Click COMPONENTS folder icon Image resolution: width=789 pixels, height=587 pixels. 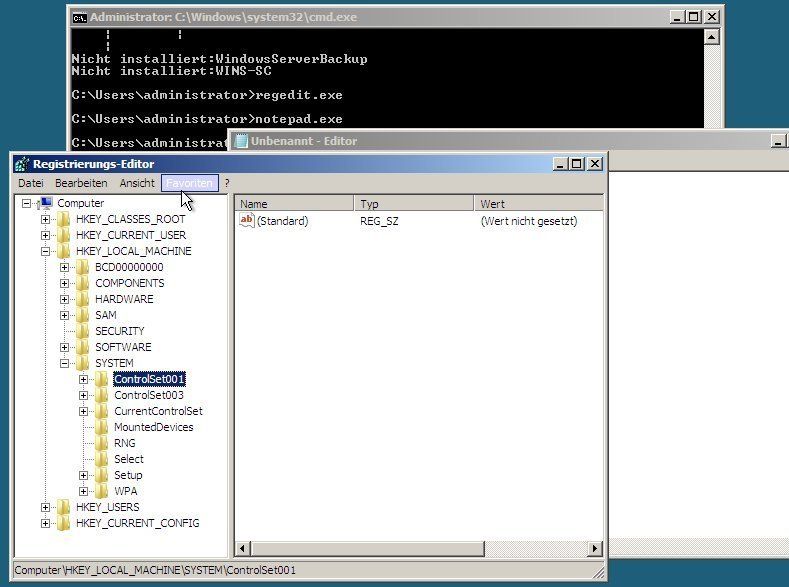click(83, 283)
